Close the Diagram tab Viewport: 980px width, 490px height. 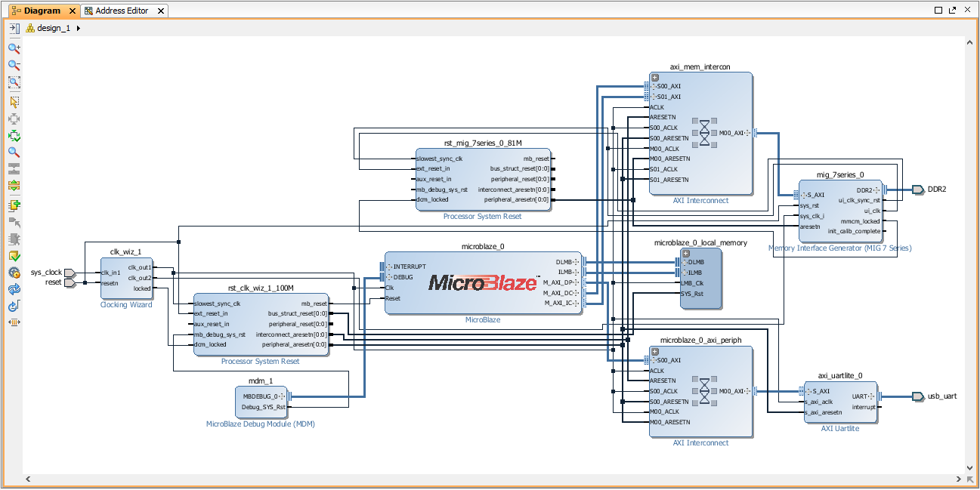(73, 11)
